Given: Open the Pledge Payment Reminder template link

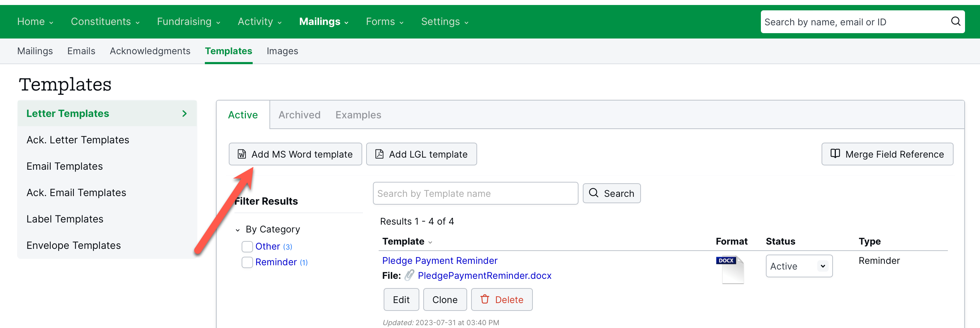Looking at the screenshot, I should 440,260.
